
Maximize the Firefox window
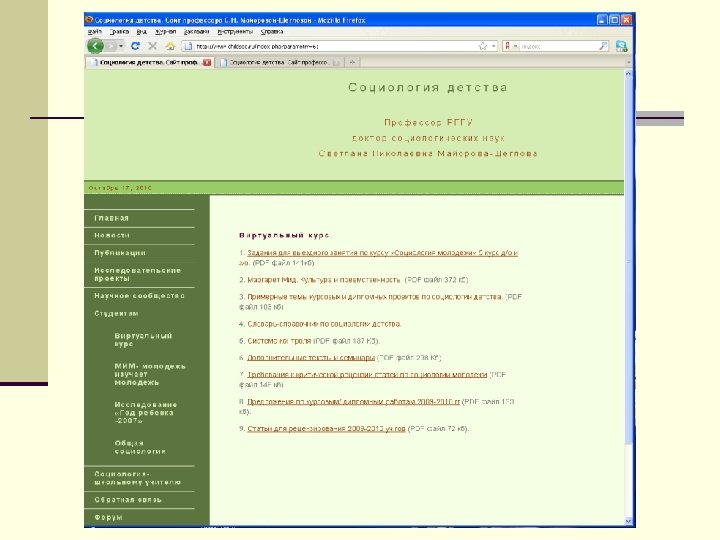point(614,20)
